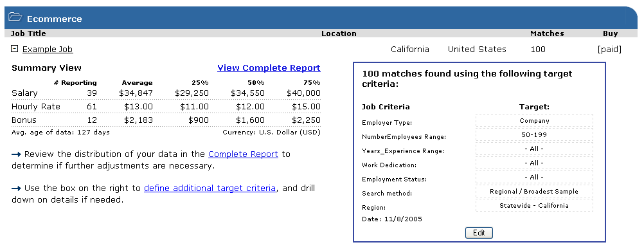Select the 50-199 employees range field
The height and width of the screenshot is (247, 644).
click(x=534, y=135)
